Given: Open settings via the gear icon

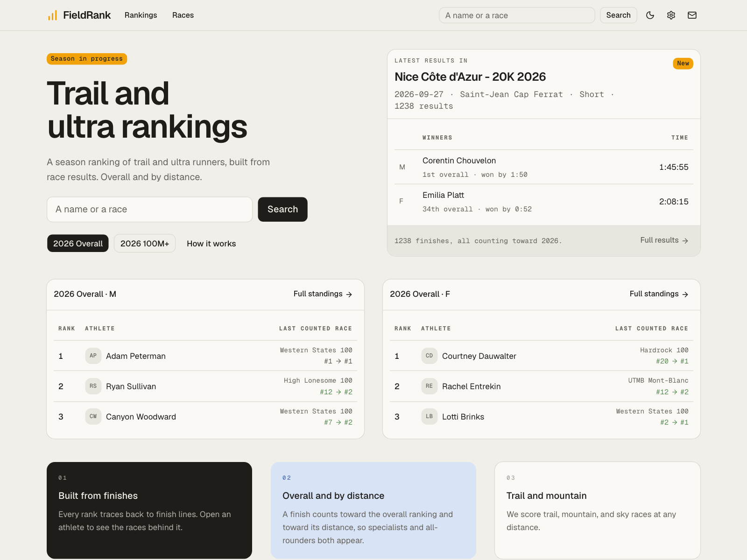Looking at the screenshot, I should tap(671, 15).
